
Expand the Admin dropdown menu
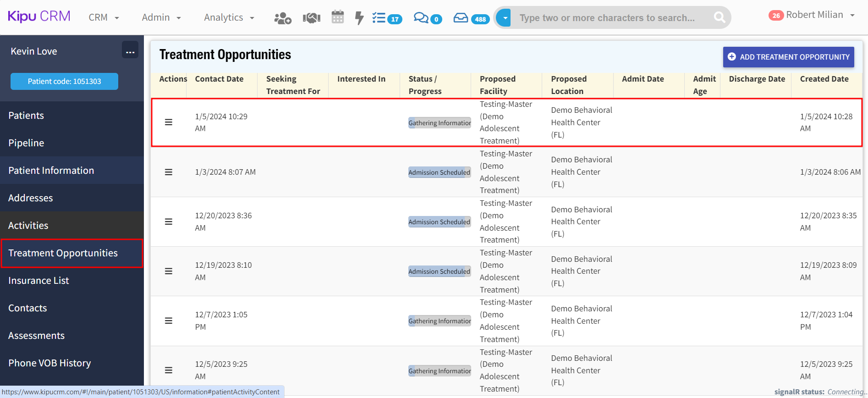click(161, 17)
